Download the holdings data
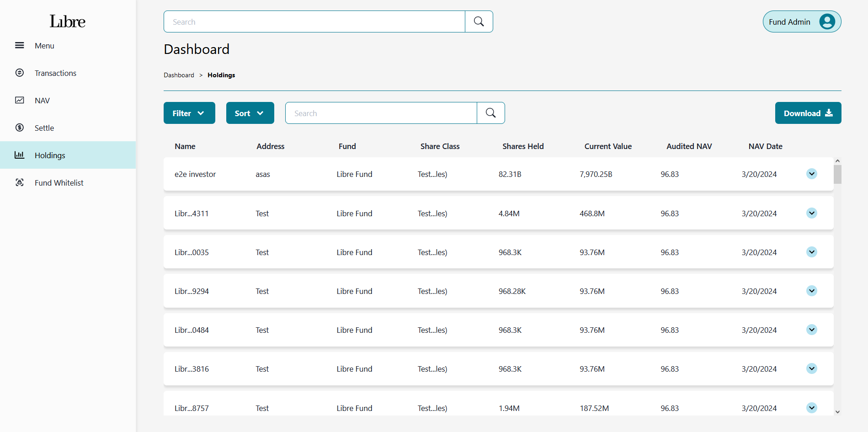The width and height of the screenshot is (868, 432). [x=808, y=113]
